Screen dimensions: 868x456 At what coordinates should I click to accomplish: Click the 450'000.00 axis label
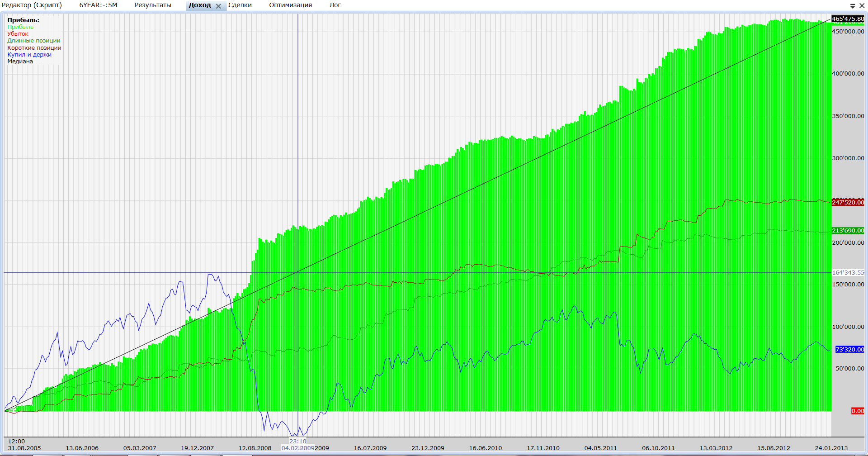coord(848,32)
